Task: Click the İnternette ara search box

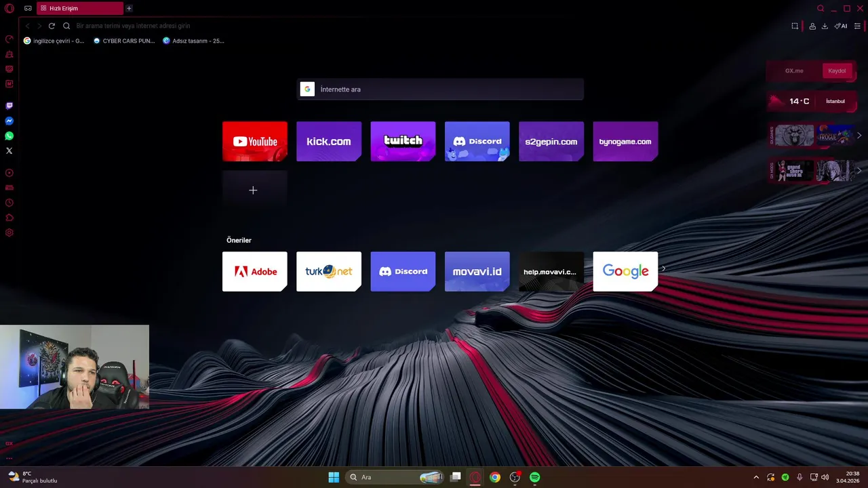Action: pyautogui.click(x=440, y=89)
